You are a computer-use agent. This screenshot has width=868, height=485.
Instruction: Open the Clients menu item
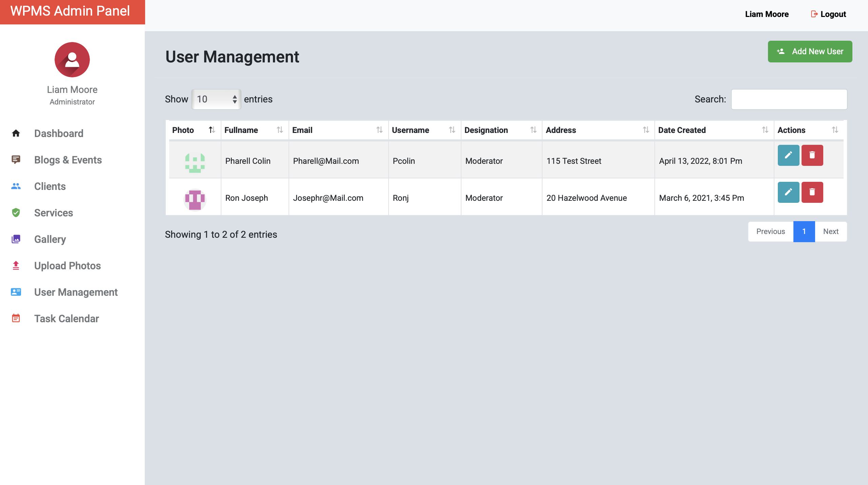pos(50,186)
